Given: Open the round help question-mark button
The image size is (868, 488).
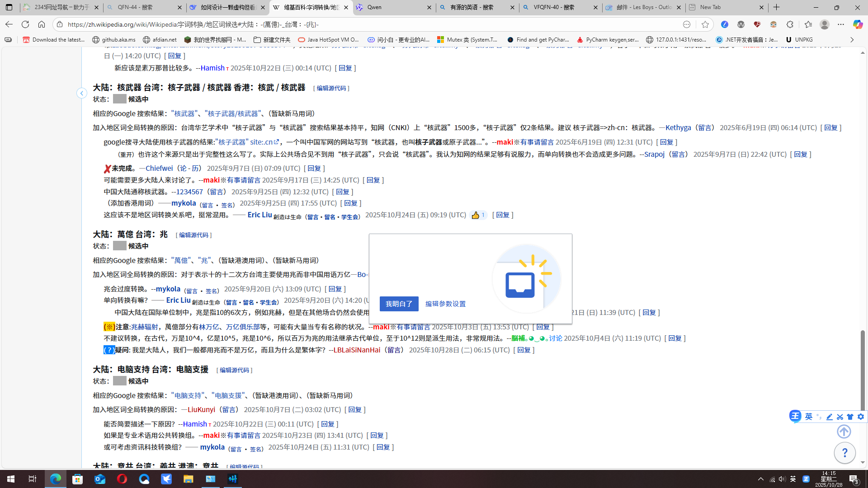Looking at the screenshot, I should pyautogui.click(x=844, y=452).
